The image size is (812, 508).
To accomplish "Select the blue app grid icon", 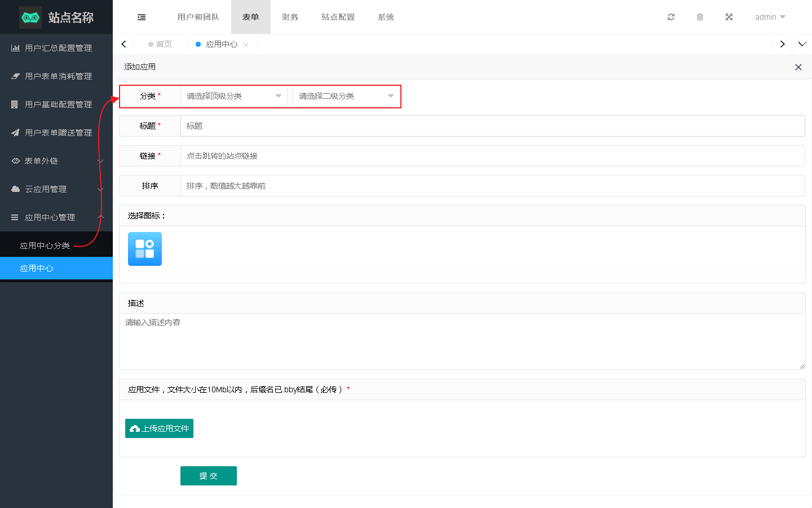I will (145, 249).
